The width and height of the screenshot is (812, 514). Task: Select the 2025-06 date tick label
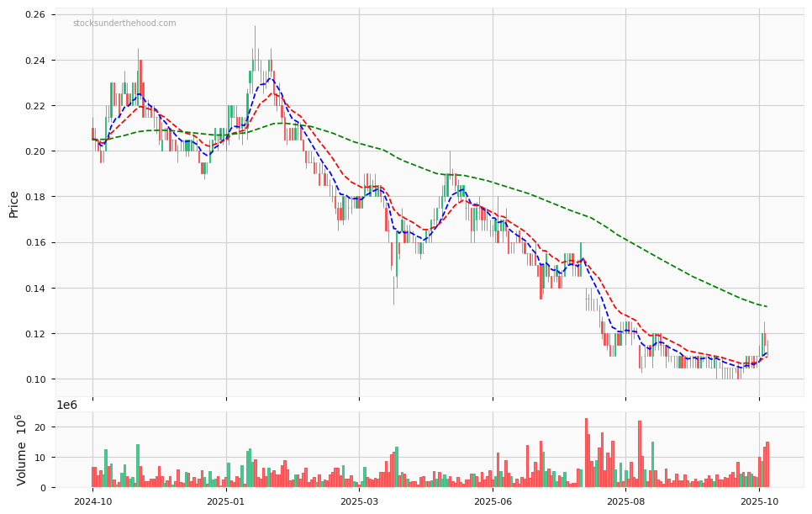point(493,502)
